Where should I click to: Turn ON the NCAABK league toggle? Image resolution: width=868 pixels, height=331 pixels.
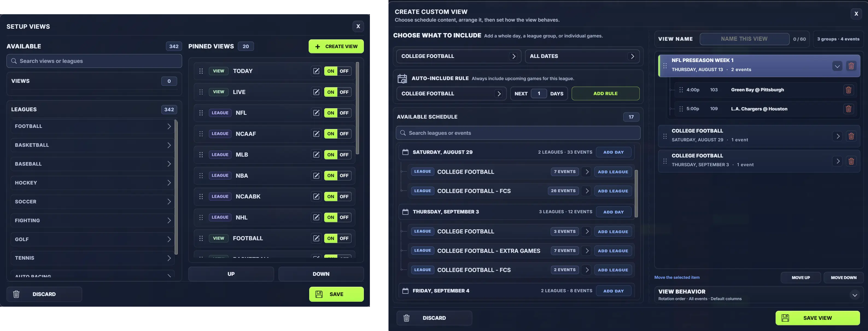tap(331, 196)
